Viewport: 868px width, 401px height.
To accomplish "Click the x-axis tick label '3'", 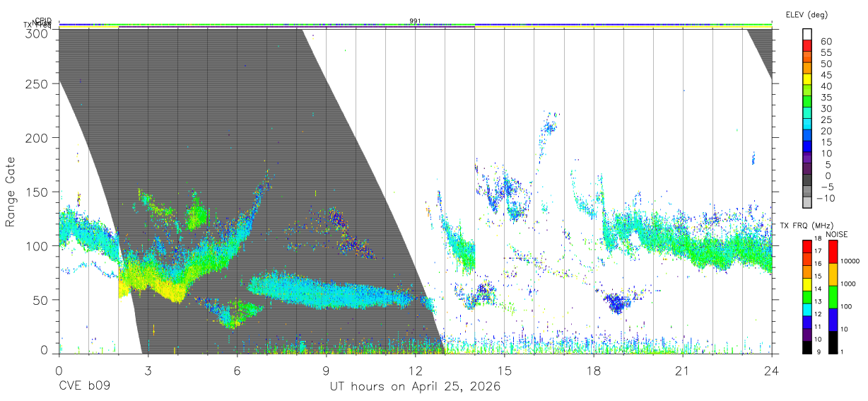I will [148, 371].
